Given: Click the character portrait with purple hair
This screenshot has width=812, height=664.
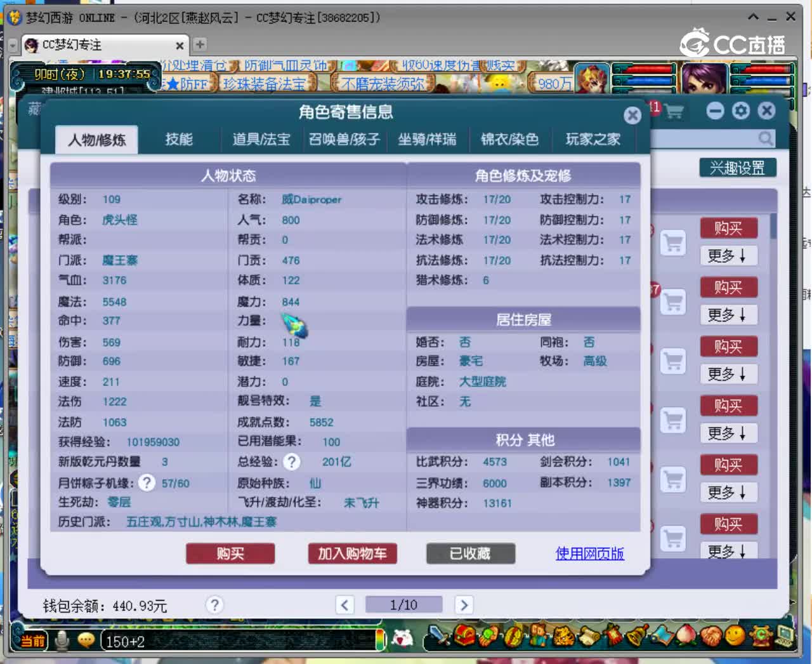Looking at the screenshot, I should [705, 79].
